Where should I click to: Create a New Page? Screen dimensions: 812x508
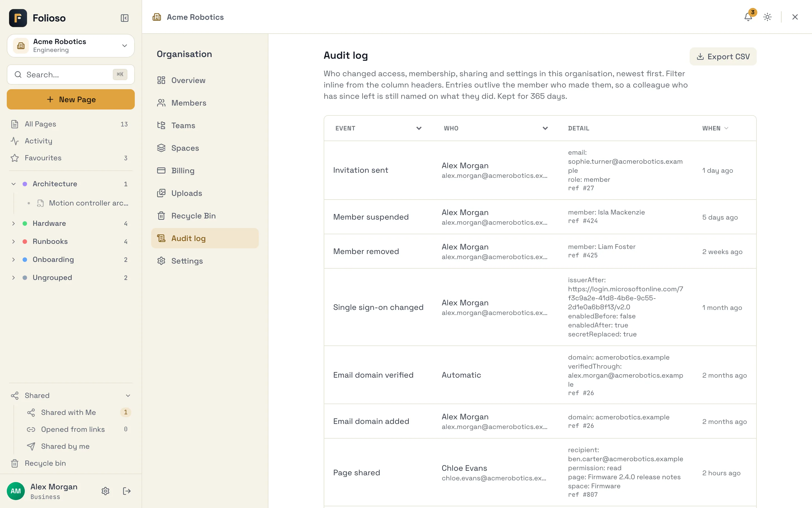pyautogui.click(x=70, y=99)
